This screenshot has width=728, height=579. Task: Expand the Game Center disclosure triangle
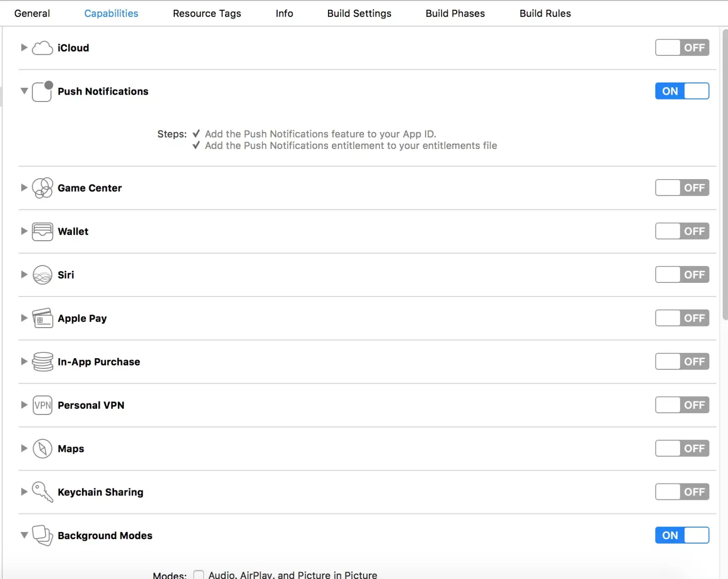click(24, 188)
